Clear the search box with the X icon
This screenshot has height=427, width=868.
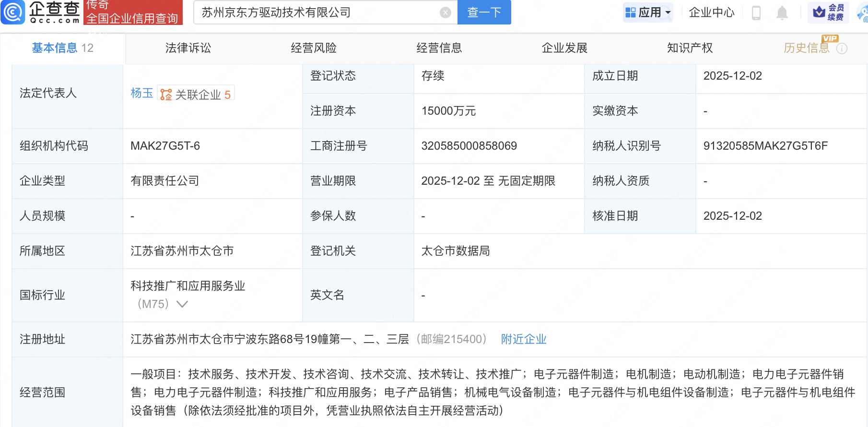(x=446, y=12)
